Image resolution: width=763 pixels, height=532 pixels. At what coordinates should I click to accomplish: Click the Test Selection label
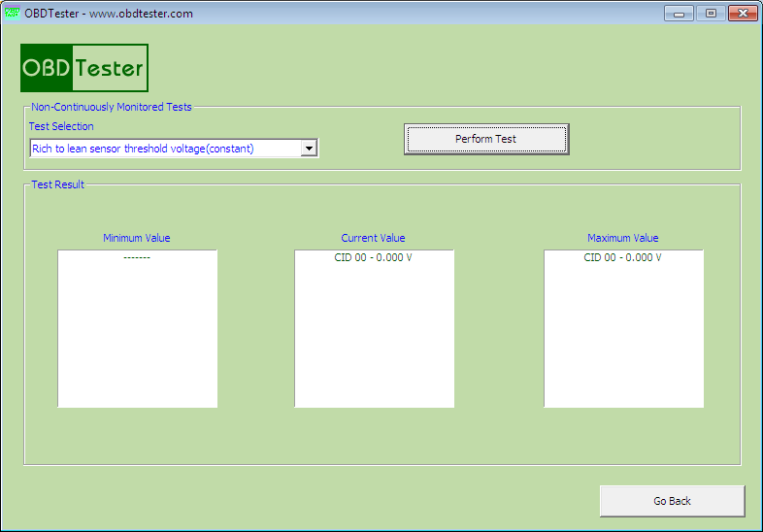61,126
